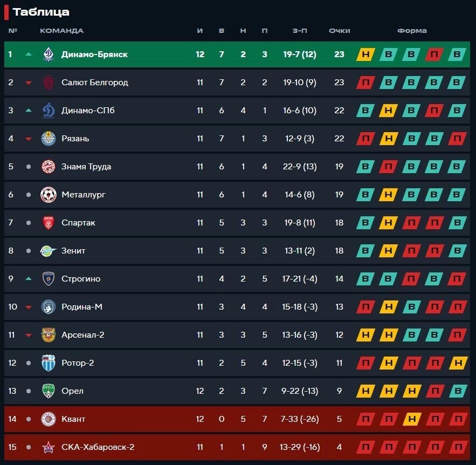This screenshot has width=476, height=465.
Task: Click the Знамя Труда team badge
Action: (49, 167)
